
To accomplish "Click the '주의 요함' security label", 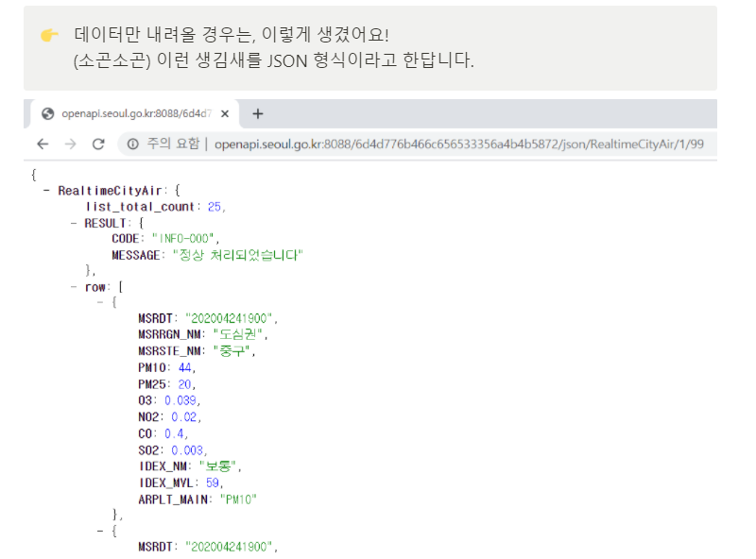I will click(x=173, y=144).
